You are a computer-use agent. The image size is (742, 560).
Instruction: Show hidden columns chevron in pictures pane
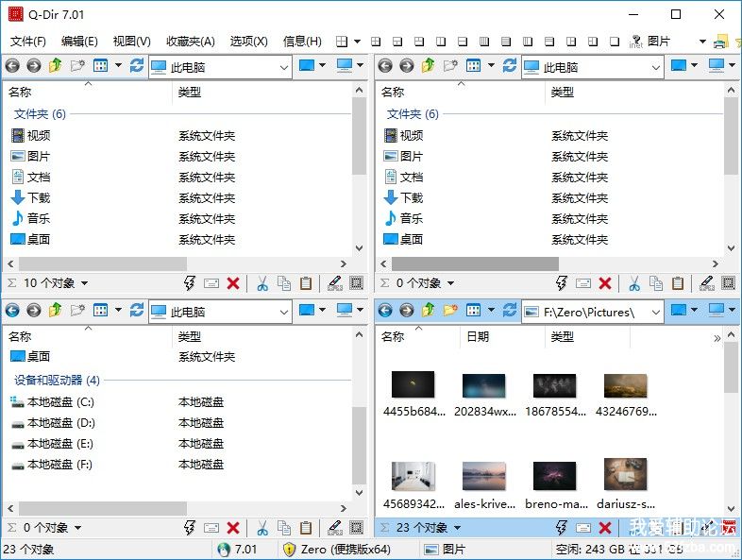tap(717, 338)
